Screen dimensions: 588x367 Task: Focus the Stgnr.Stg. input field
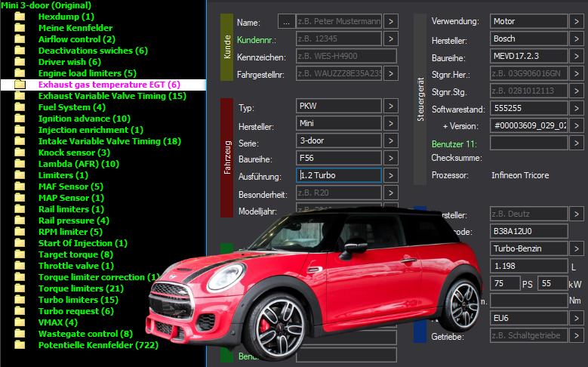pyautogui.click(x=529, y=91)
